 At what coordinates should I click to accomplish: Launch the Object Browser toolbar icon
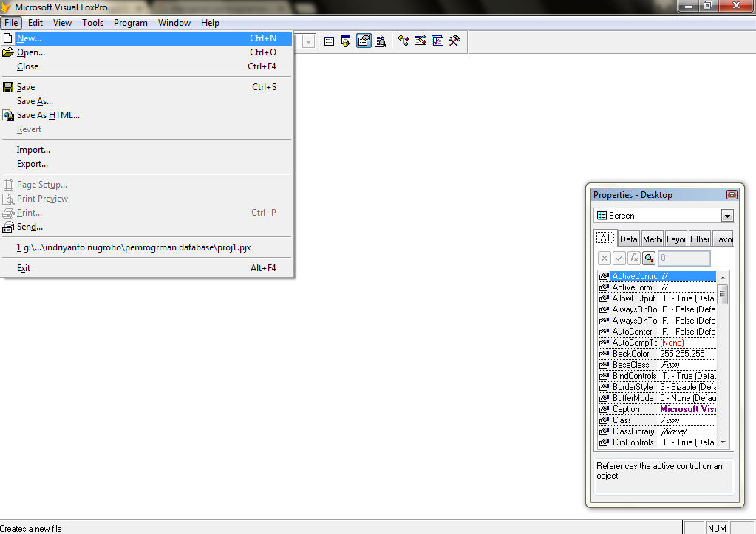(420, 41)
